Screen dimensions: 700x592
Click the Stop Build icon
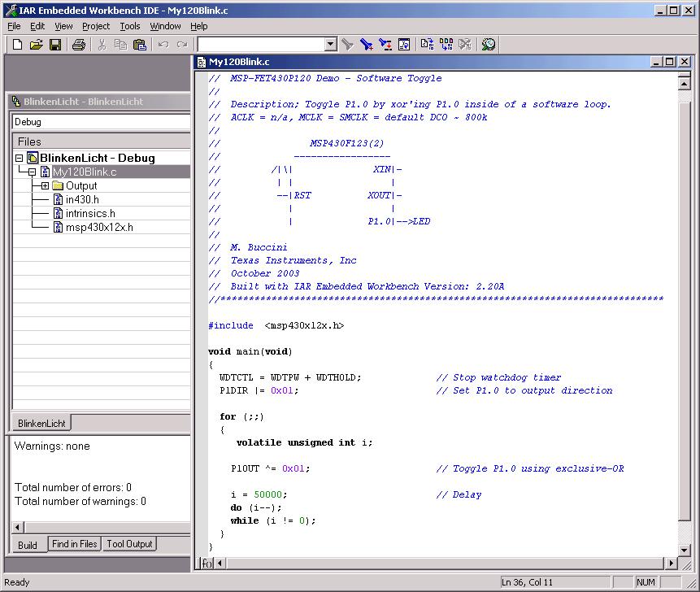coord(465,44)
